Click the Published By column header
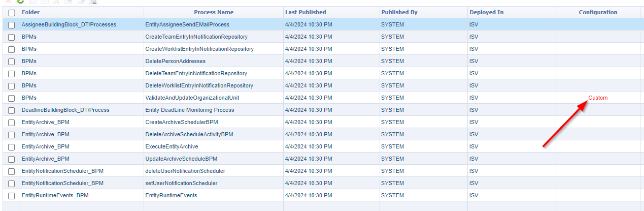The height and width of the screenshot is (211, 644). tap(399, 12)
